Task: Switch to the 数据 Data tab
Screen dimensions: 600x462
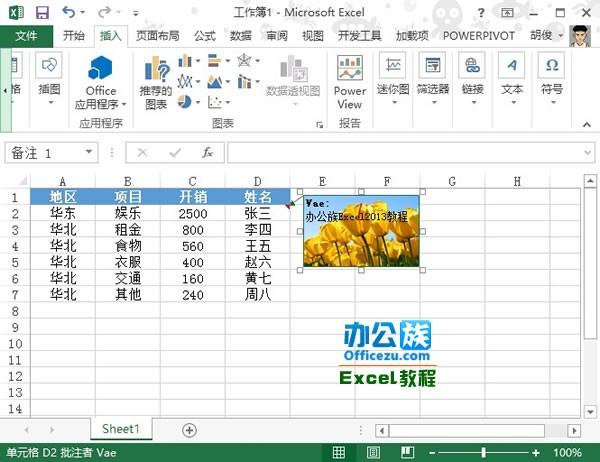Action: pos(241,36)
